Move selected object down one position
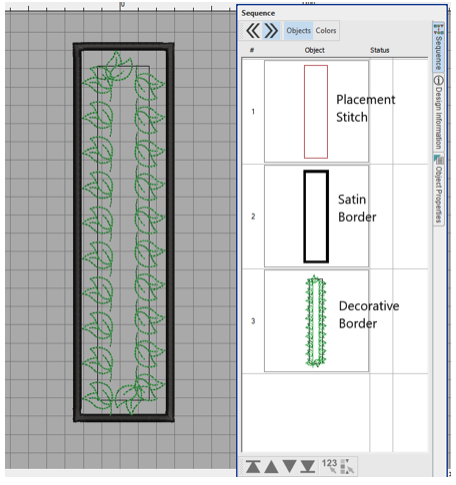Viewport: 456px width, 485px height. [x=289, y=466]
